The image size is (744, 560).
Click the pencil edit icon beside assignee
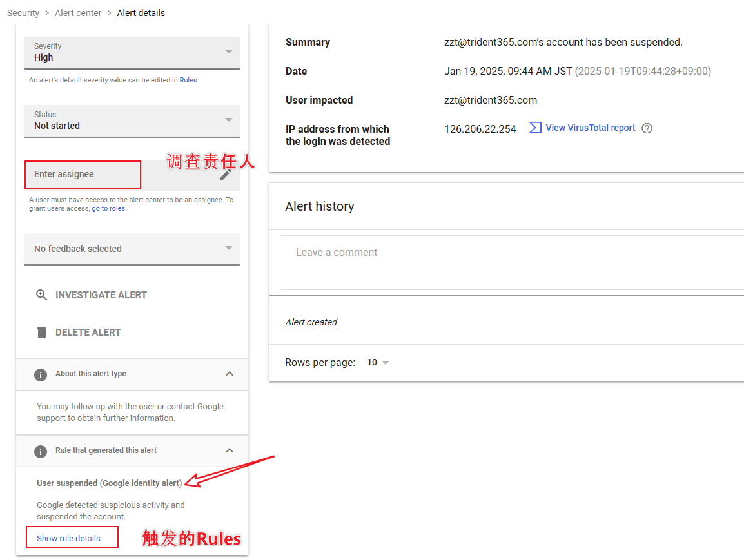pyautogui.click(x=225, y=175)
